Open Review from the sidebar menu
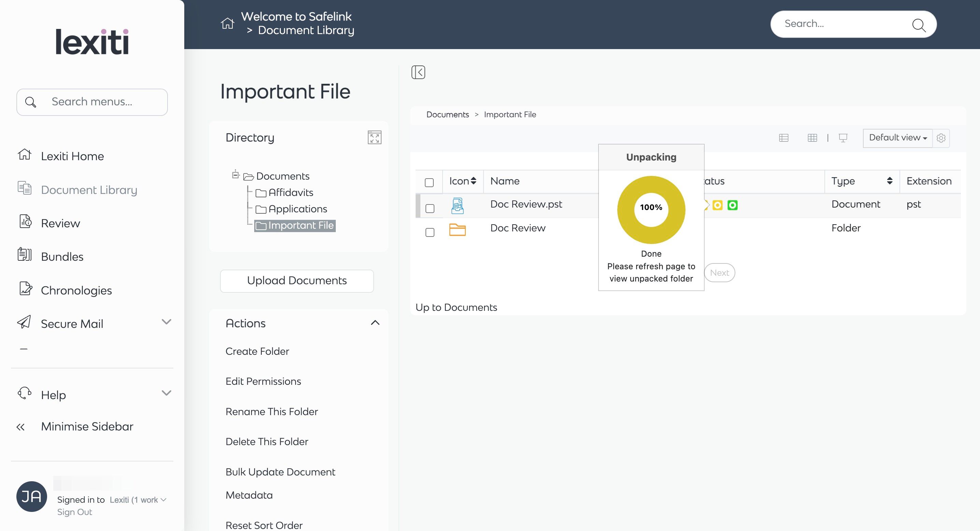 pyautogui.click(x=60, y=223)
